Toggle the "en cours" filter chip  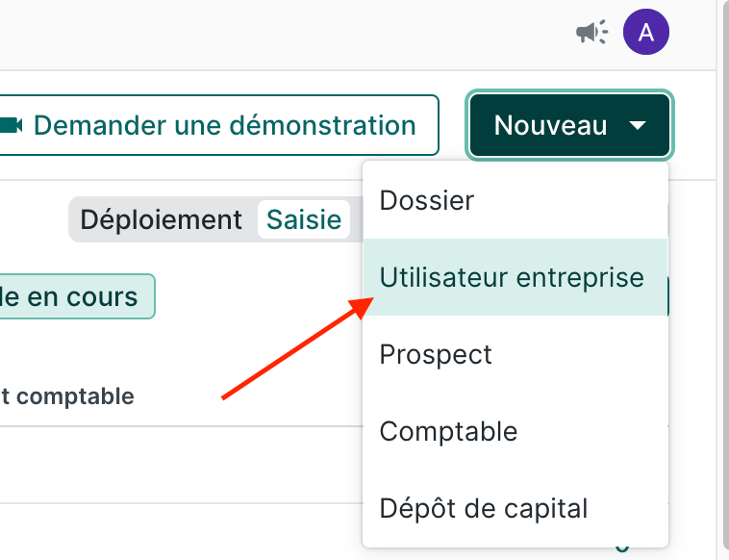[77, 296]
